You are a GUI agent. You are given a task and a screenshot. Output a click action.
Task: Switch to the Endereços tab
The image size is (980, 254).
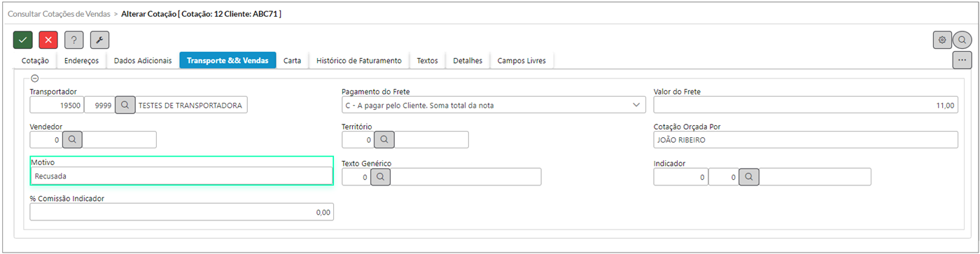(x=81, y=61)
